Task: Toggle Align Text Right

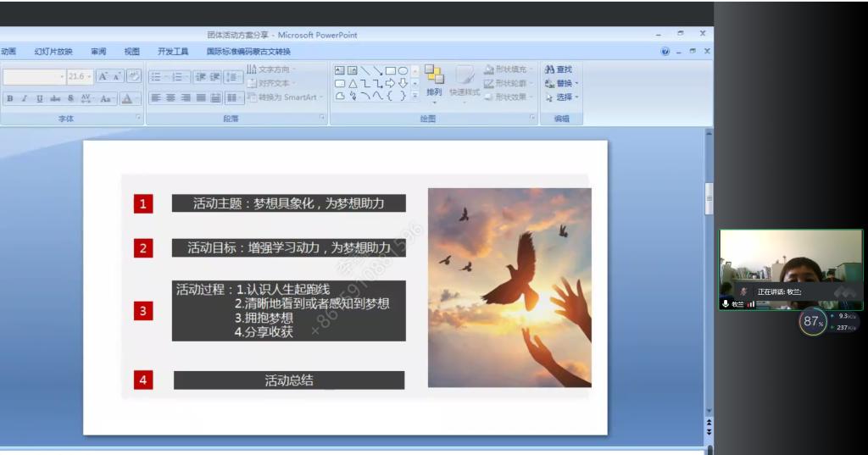Action: point(186,98)
